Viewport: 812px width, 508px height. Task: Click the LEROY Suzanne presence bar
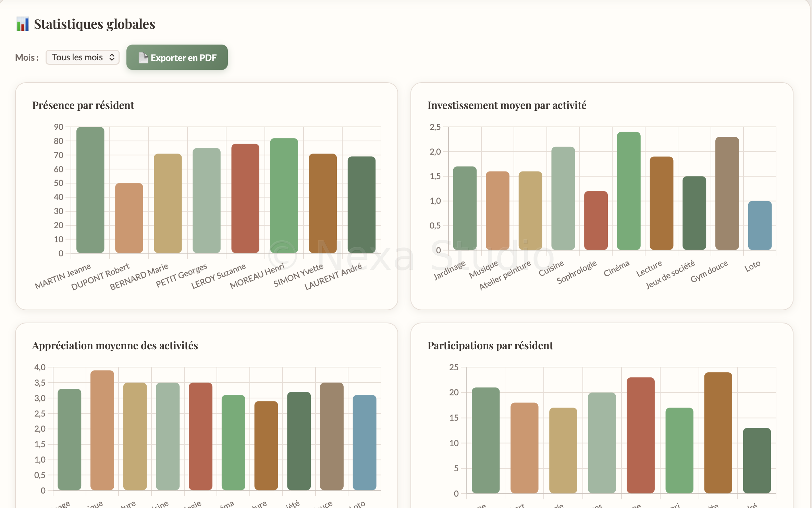point(245,198)
